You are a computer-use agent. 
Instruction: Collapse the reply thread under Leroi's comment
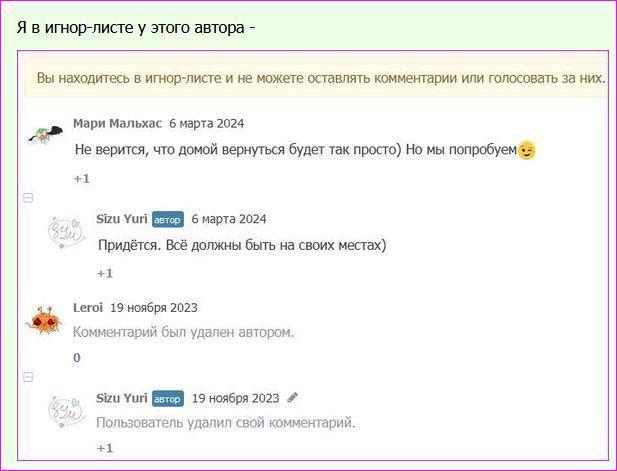tap(29, 377)
